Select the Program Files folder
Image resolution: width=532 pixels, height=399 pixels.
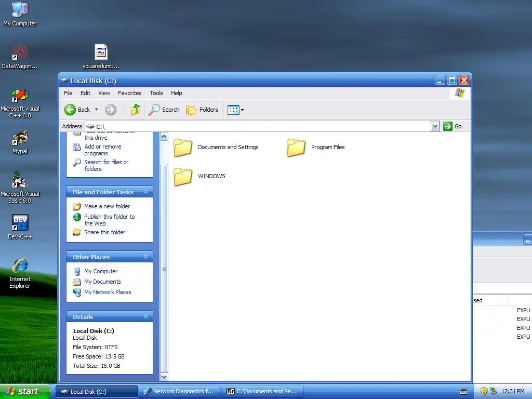315,148
